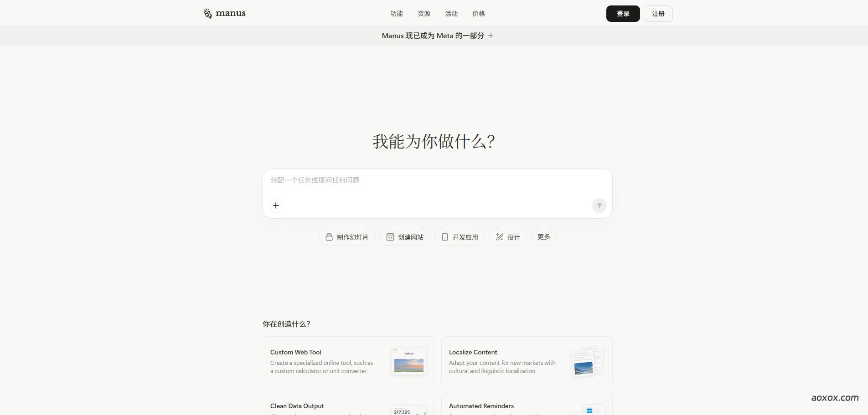
Task: Open the Clean Data Output card
Action: [348, 405]
